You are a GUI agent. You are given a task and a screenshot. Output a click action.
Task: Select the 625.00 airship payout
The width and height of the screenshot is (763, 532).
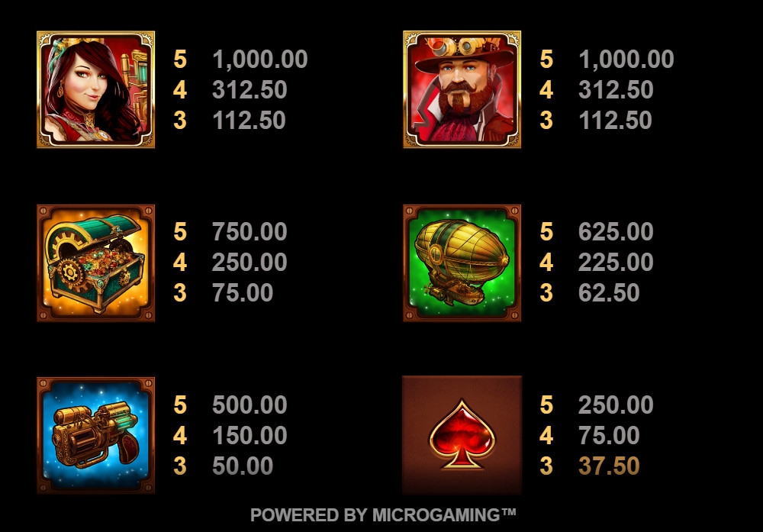pos(616,232)
